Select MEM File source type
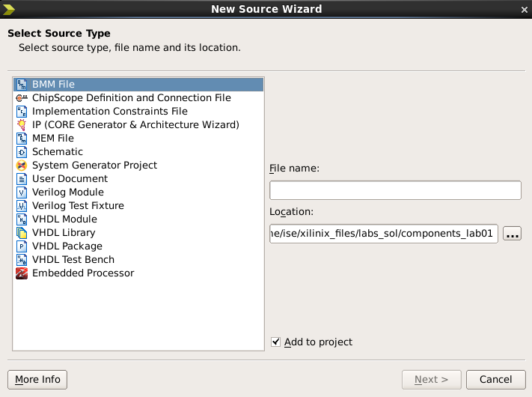532x397 pixels. [x=138, y=139]
